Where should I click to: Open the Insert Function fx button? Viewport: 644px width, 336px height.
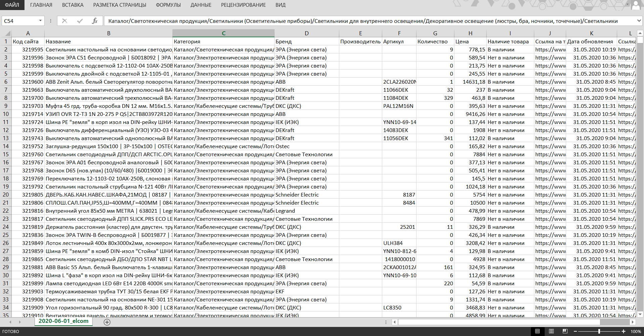coord(94,21)
